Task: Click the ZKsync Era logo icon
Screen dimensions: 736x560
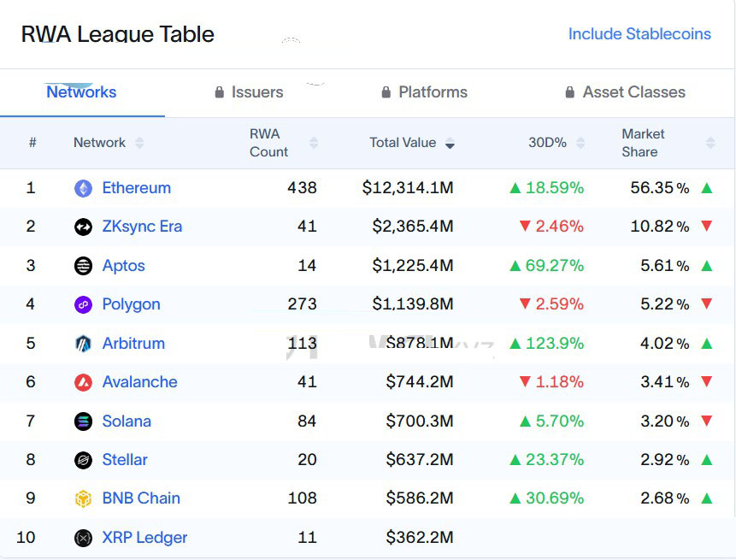Action: [83, 227]
